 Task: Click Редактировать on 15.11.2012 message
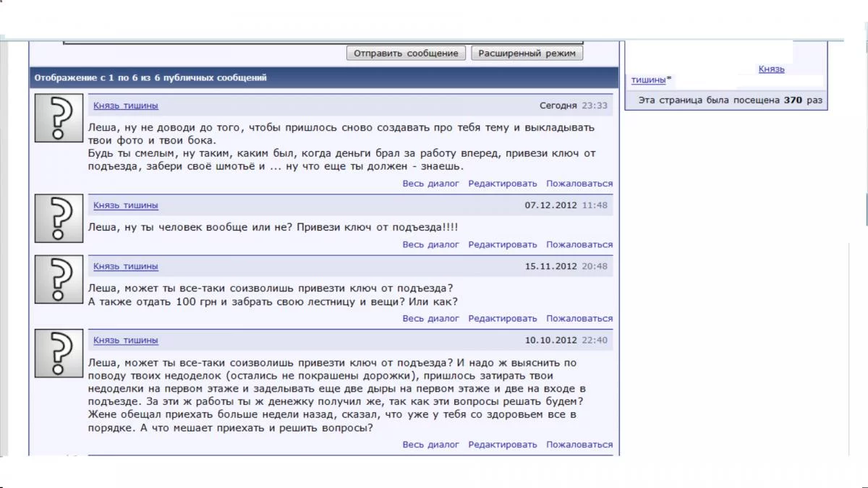coord(503,318)
